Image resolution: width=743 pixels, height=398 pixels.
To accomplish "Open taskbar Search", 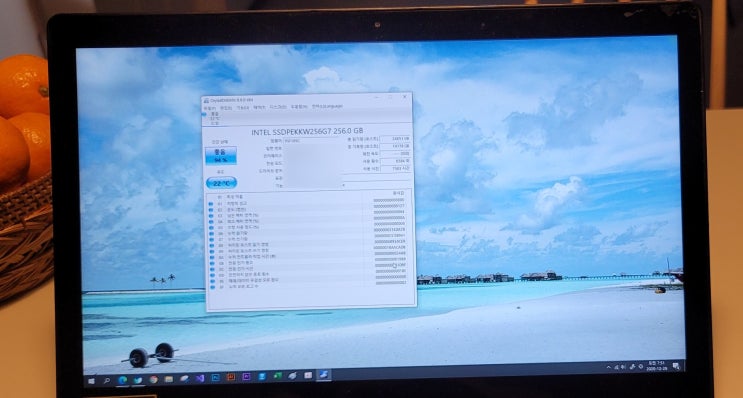I will coord(107,380).
